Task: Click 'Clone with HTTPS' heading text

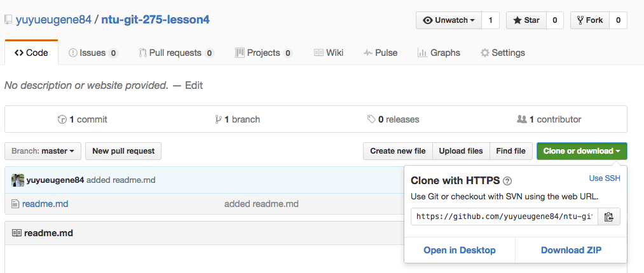Action: click(x=455, y=181)
